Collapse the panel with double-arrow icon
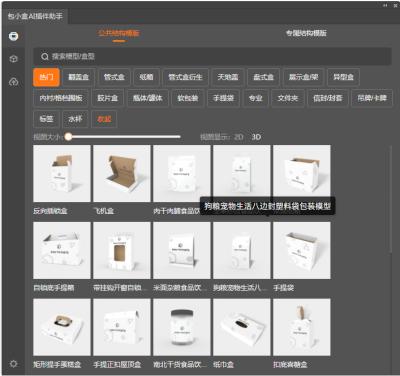Viewport: 400px width, 376px height. 385,5
